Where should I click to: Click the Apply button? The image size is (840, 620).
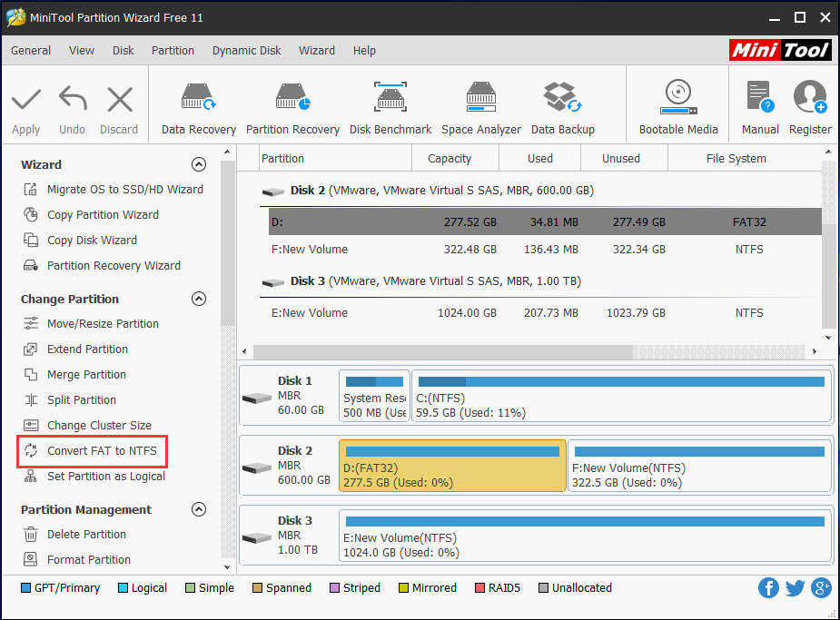pyautogui.click(x=25, y=110)
